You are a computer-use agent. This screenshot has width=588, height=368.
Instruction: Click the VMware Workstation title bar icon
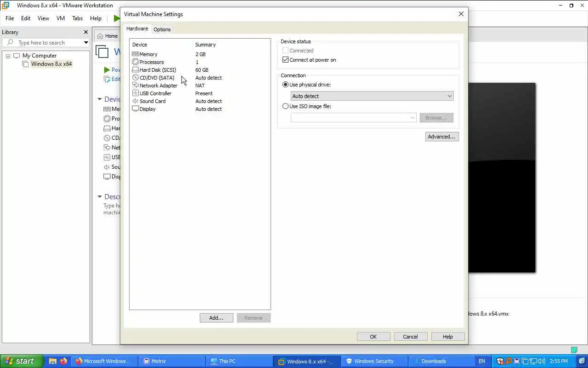click(x=6, y=6)
